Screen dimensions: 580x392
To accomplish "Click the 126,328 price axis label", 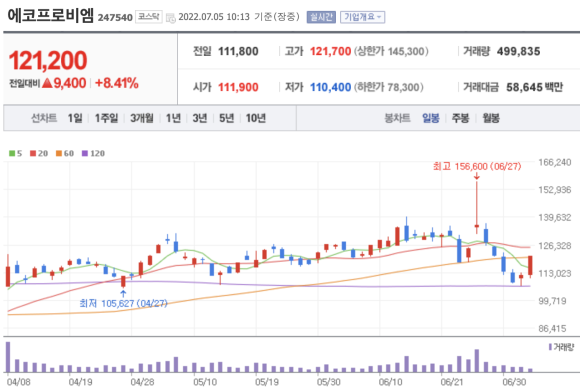I will [x=554, y=246].
